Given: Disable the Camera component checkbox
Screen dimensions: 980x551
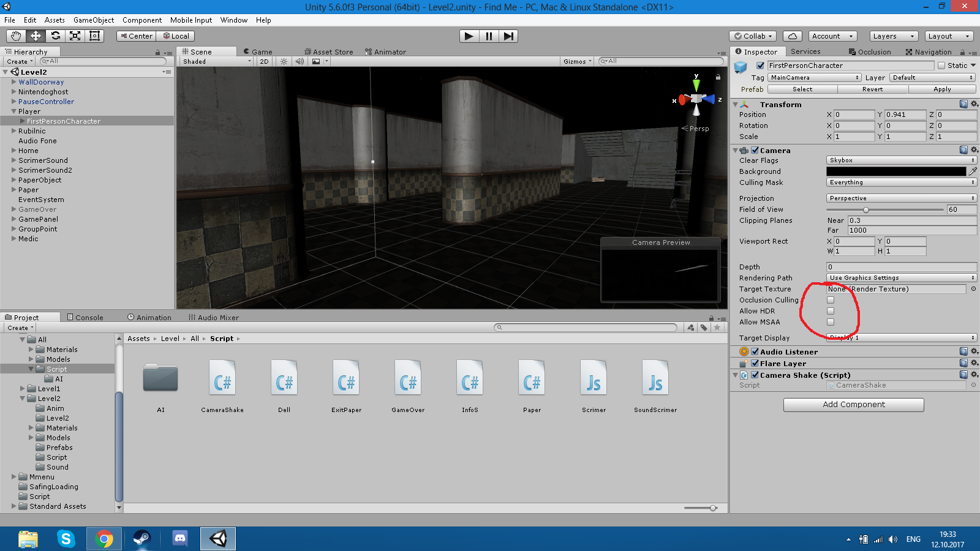Looking at the screenshot, I should pos(755,150).
